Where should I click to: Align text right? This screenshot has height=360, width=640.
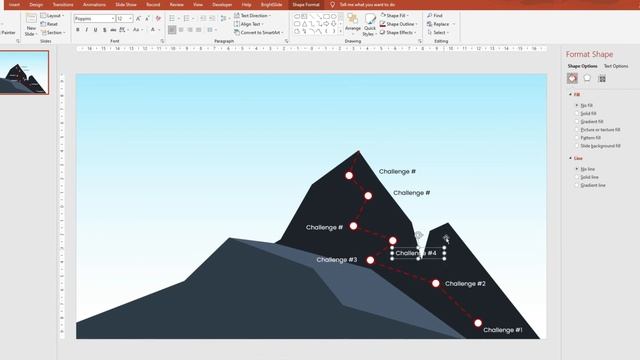coord(190,30)
